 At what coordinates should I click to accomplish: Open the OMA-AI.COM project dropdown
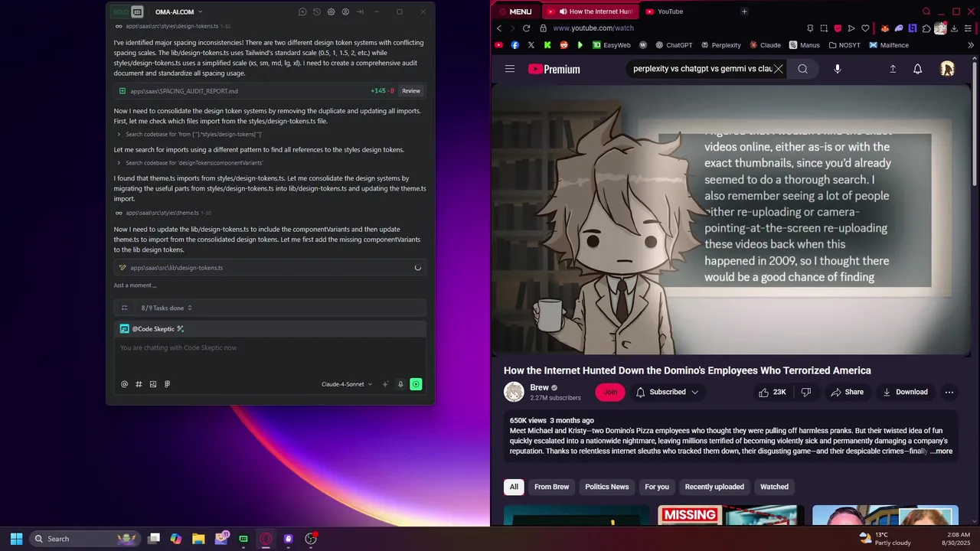179,12
